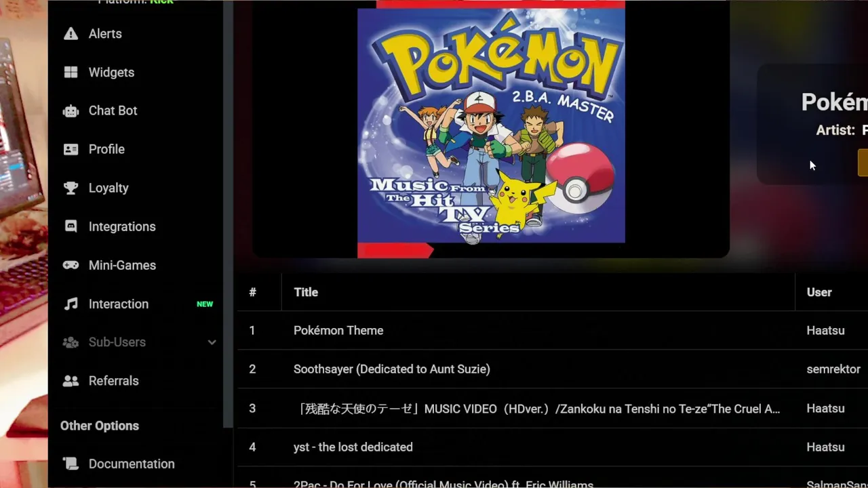Click the User column header

[x=819, y=292]
